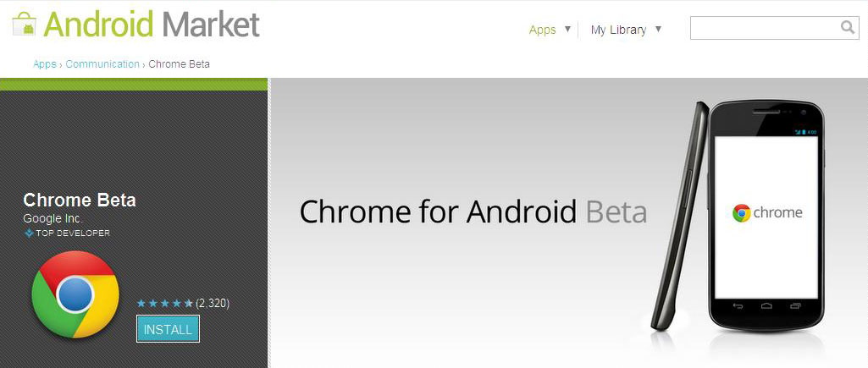Click the Top Developer badge icon

tap(29, 233)
